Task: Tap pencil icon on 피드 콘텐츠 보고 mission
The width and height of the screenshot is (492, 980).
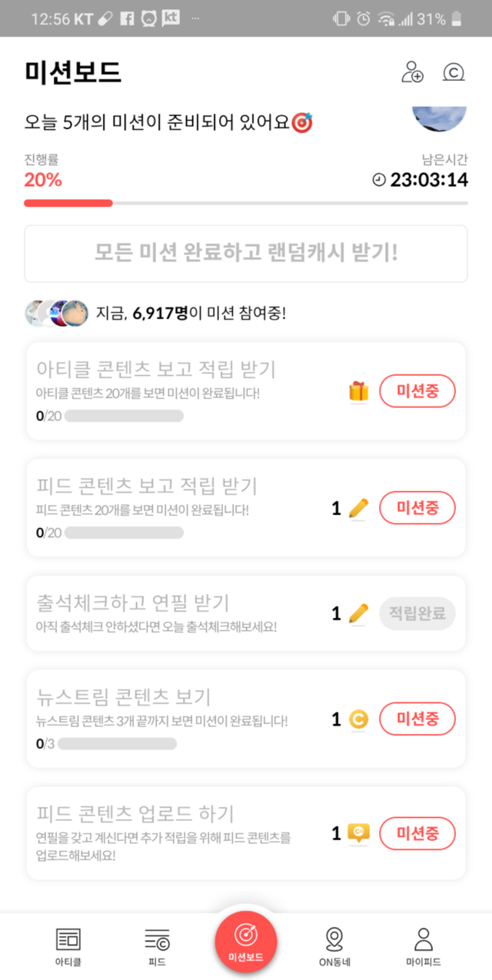Action: (x=358, y=508)
